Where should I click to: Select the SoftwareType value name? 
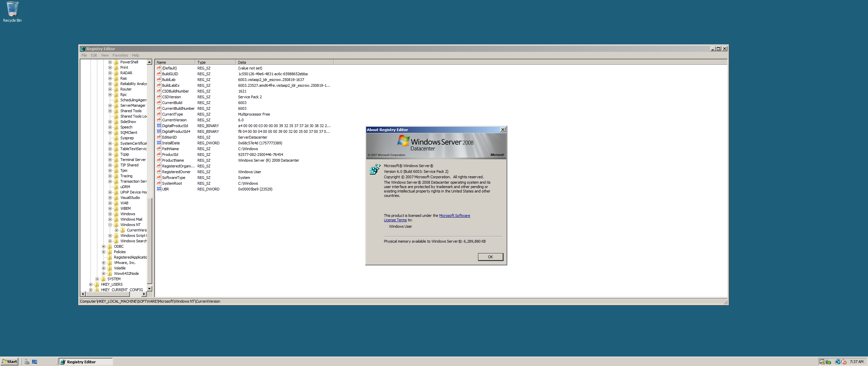click(x=174, y=178)
